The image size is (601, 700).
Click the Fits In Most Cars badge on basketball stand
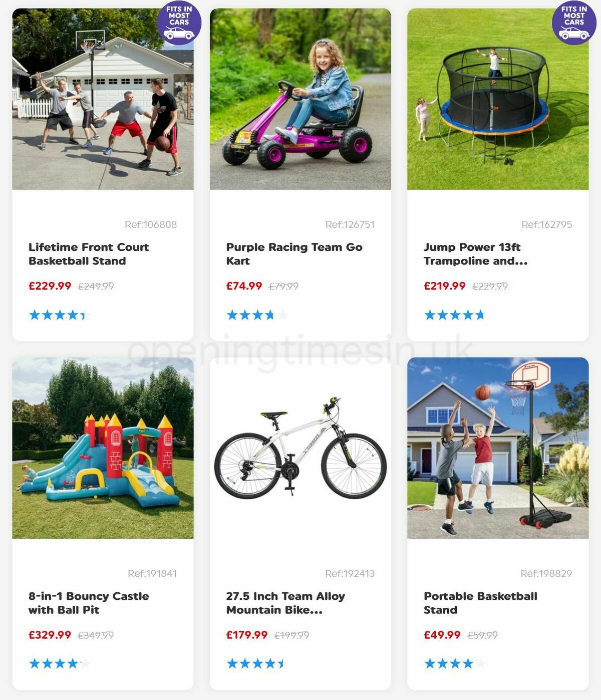[x=179, y=23]
